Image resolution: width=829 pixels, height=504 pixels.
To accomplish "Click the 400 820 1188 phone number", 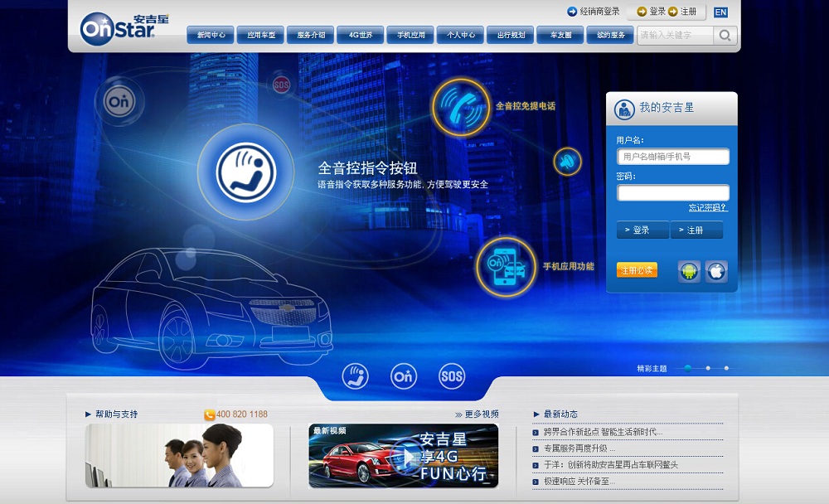I will 241,414.
